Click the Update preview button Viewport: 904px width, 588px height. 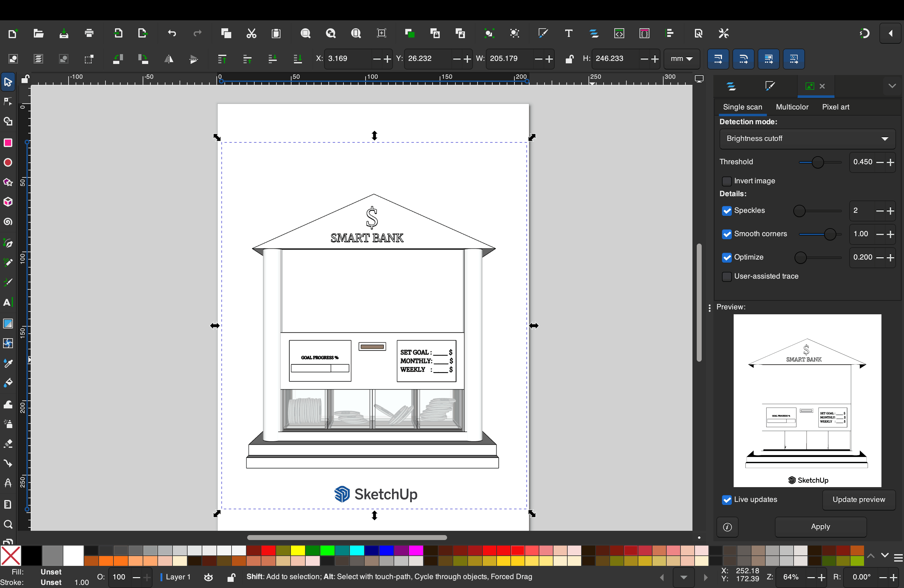pyautogui.click(x=858, y=500)
